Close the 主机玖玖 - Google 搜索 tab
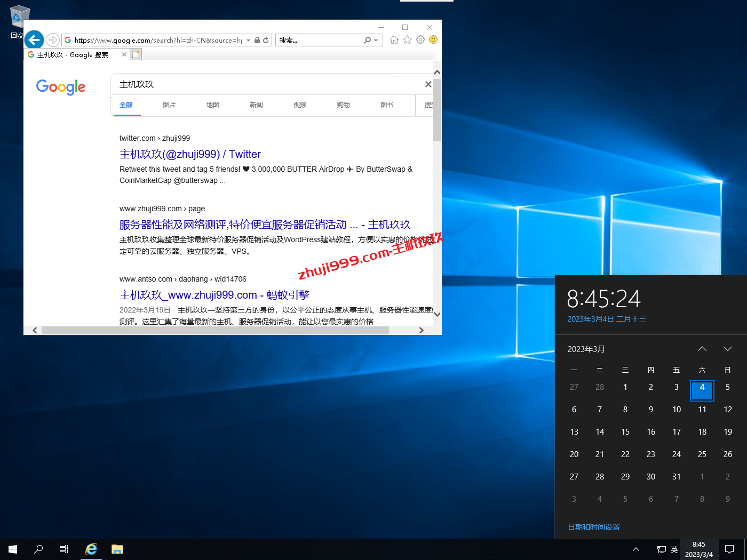 pyautogui.click(x=124, y=54)
